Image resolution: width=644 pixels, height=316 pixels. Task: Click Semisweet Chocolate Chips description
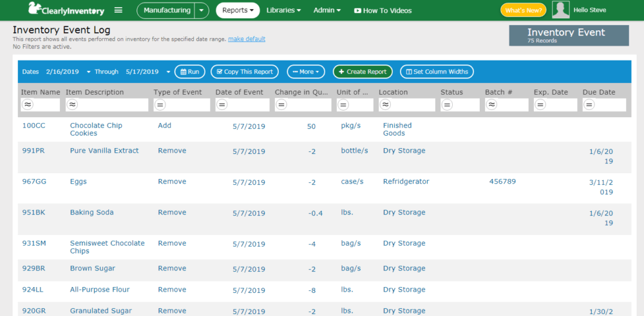click(107, 247)
